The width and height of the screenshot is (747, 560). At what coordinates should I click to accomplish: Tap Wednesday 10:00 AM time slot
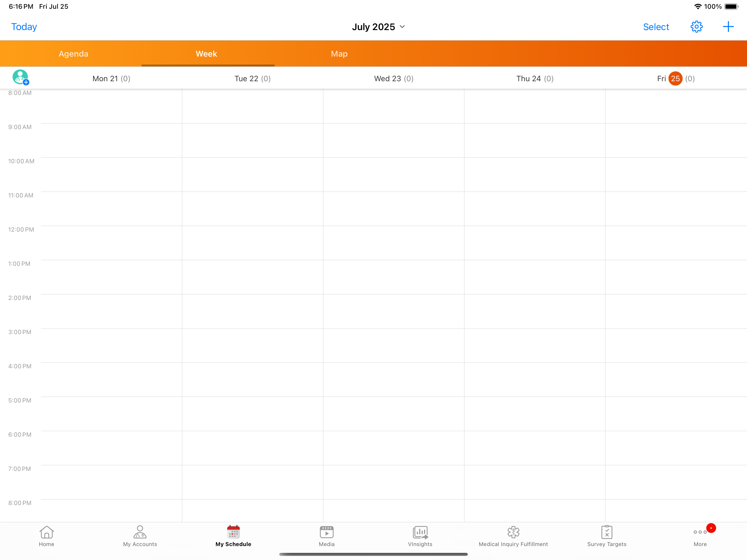point(393,174)
